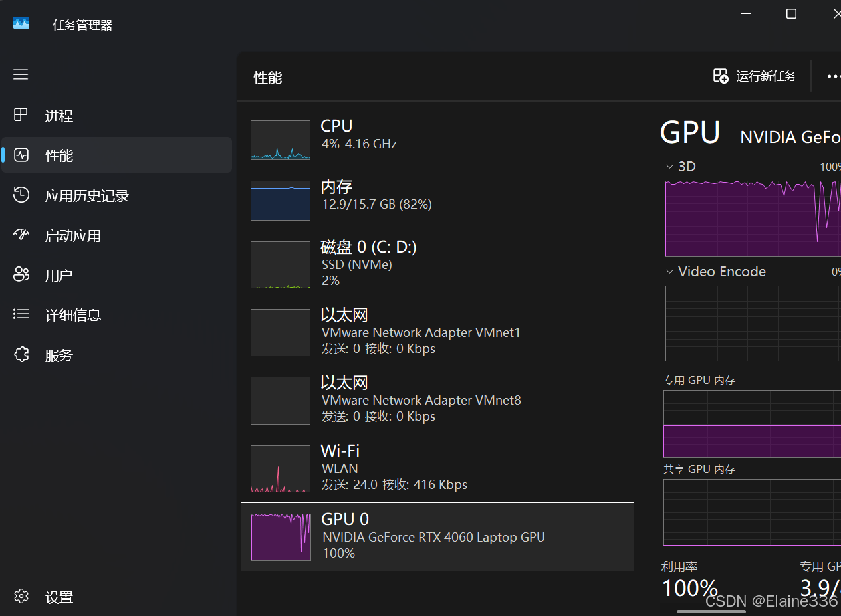Switch to the 性能 tab
This screenshot has height=616, width=841.
click(x=116, y=155)
